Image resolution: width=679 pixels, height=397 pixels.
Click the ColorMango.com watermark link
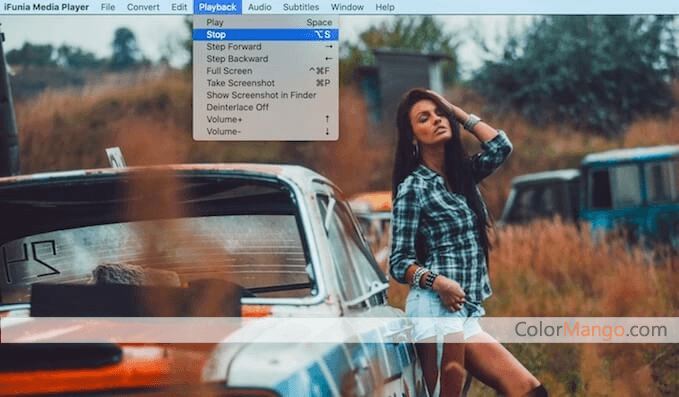(591, 330)
